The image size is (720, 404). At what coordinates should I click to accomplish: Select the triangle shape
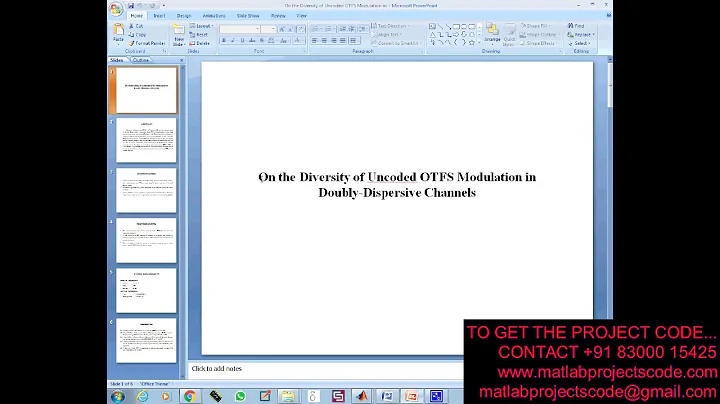[x=433, y=34]
